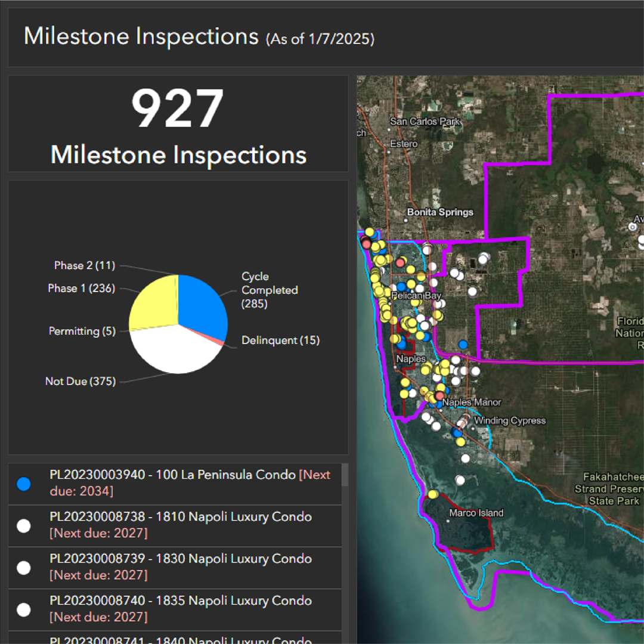Click the Marco Island label on the map
The height and width of the screenshot is (644, 644).
point(476,513)
